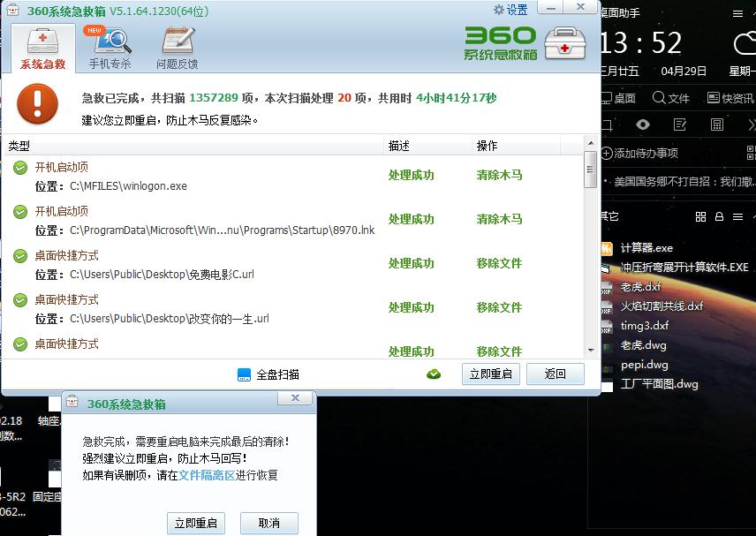Screen dimensions: 756x536
Task: Start 全盘扫描 full disk scan
Action: click(x=268, y=374)
